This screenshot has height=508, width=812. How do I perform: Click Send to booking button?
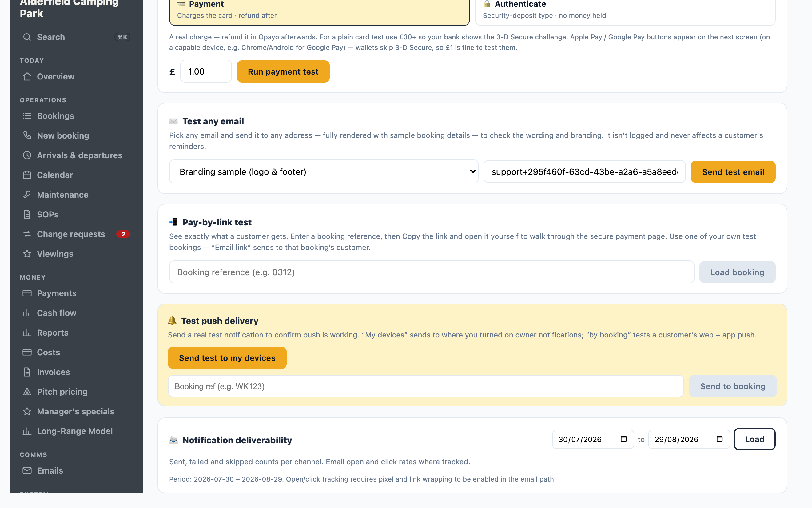point(733,386)
